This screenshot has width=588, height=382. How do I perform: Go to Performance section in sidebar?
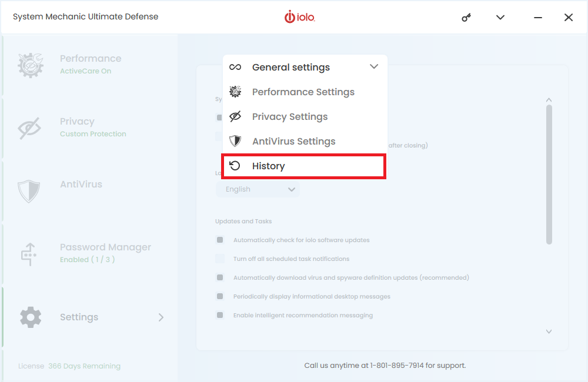[91, 59]
